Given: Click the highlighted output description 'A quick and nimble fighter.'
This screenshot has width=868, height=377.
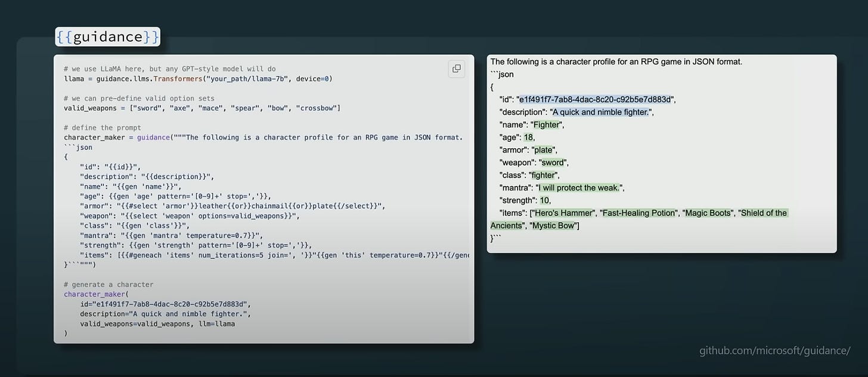Looking at the screenshot, I should [x=600, y=112].
